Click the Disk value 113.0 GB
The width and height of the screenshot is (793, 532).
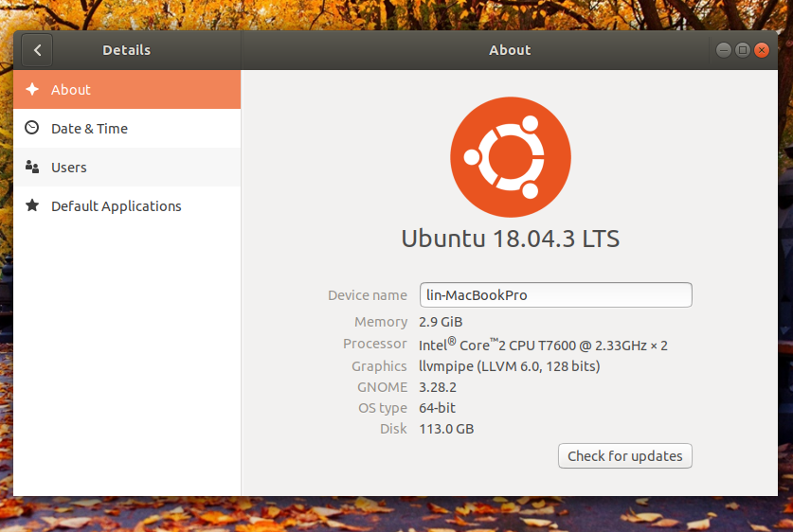pos(446,429)
